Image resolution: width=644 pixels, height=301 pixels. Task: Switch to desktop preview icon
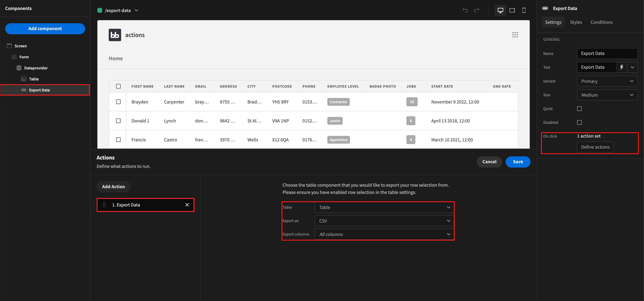pos(500,10)
